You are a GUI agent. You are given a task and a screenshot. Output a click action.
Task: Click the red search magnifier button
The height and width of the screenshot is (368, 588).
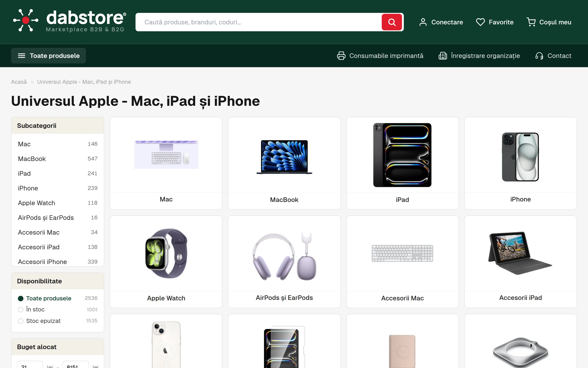point(392,22)
